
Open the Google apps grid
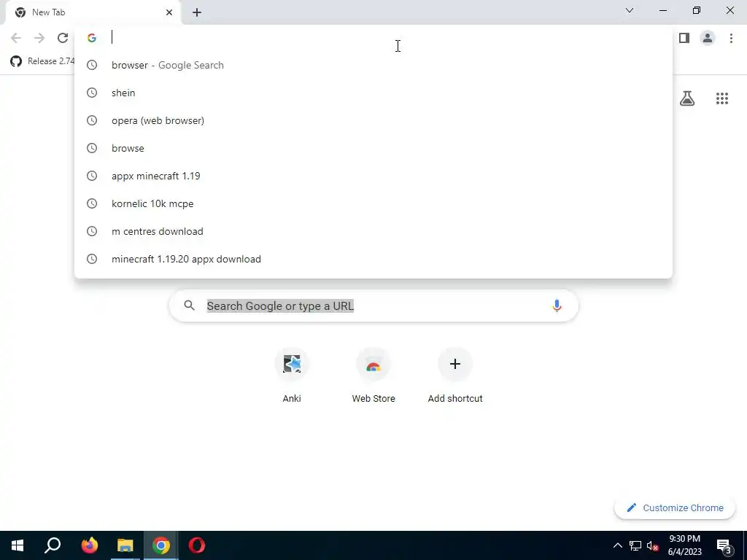tap(721, 98)
